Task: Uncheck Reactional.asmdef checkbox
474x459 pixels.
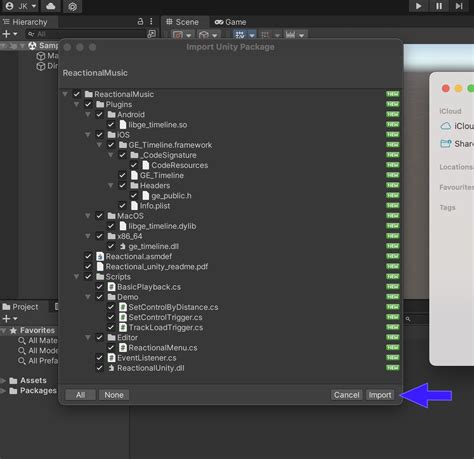Action: 88,256
